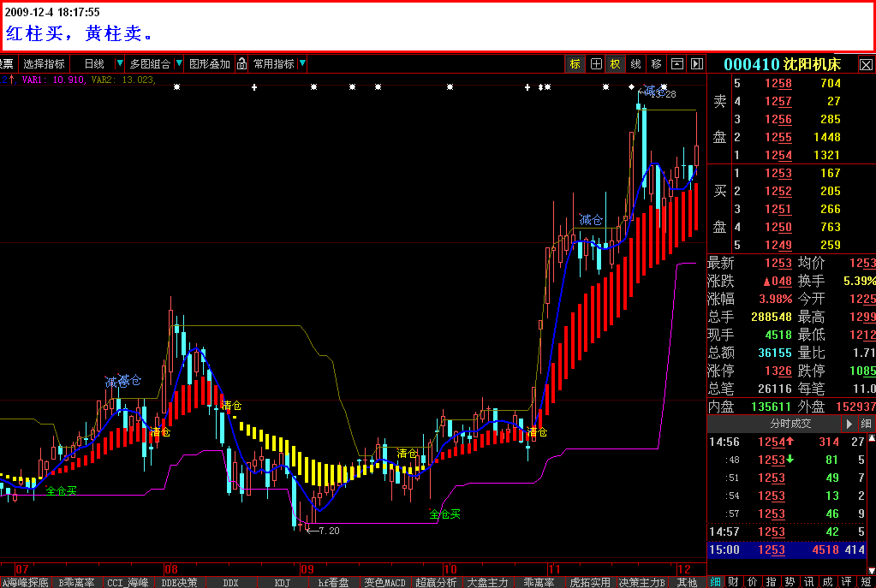Select the 价 price tab
876x588 pixels.
click(753, 582)
